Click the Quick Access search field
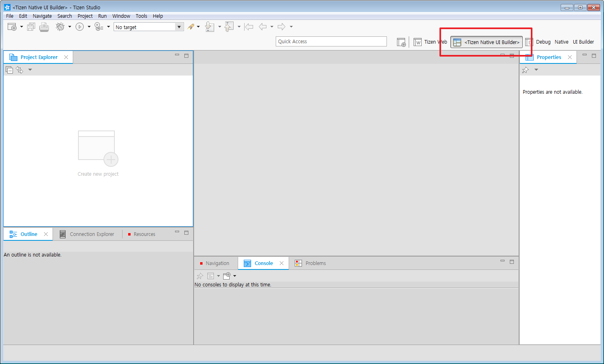Screen dimensions: 604x364 coord(331,42)
